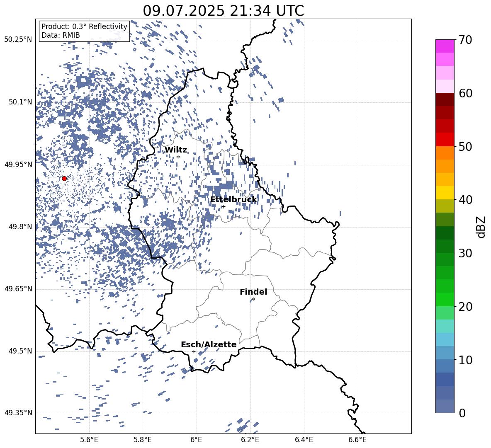This screenshot has height=448, width=491.
Task: Click the Findel city label
Action: point(253,292)
